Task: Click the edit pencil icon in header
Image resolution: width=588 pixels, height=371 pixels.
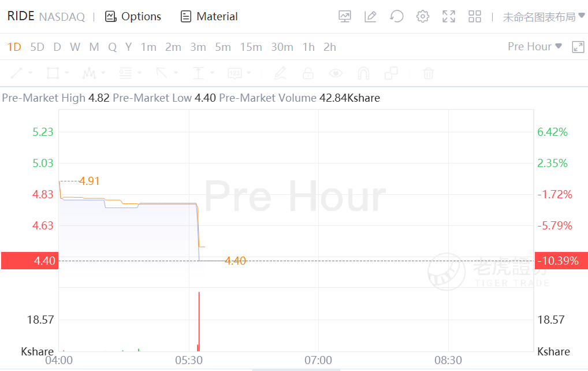Action: [x=370, y=17]
